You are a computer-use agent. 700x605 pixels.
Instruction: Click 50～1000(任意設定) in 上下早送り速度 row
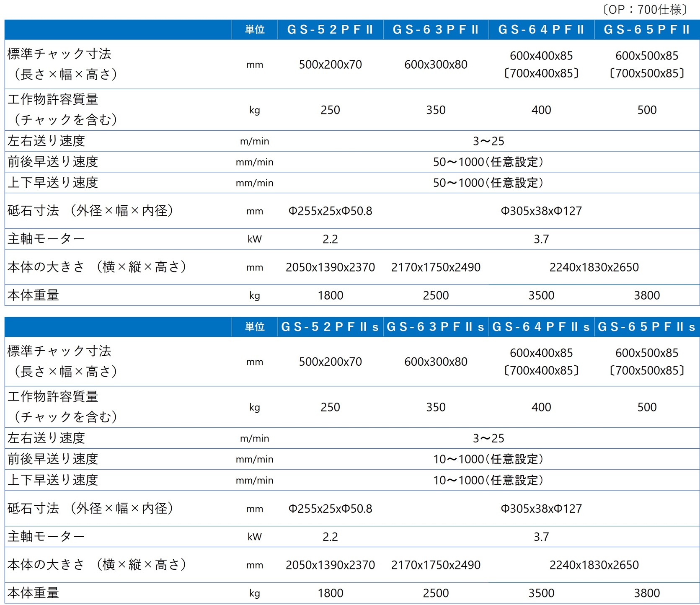tap(488, 183)
